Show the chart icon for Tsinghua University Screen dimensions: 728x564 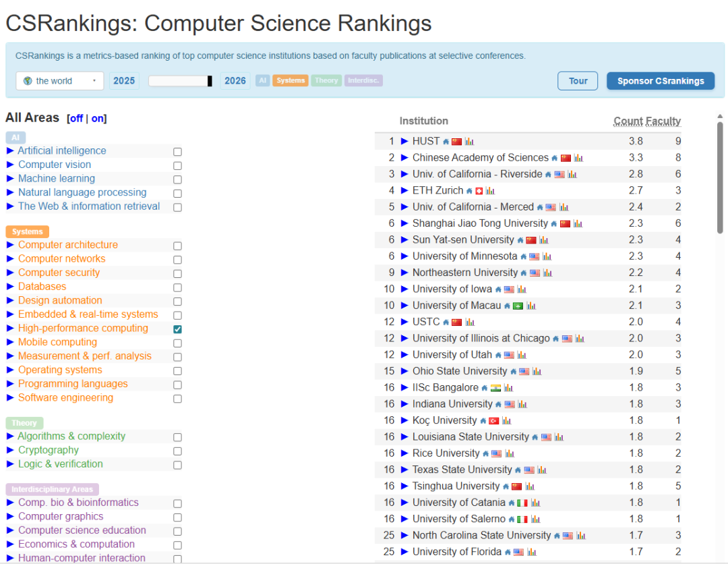[530, 486]
